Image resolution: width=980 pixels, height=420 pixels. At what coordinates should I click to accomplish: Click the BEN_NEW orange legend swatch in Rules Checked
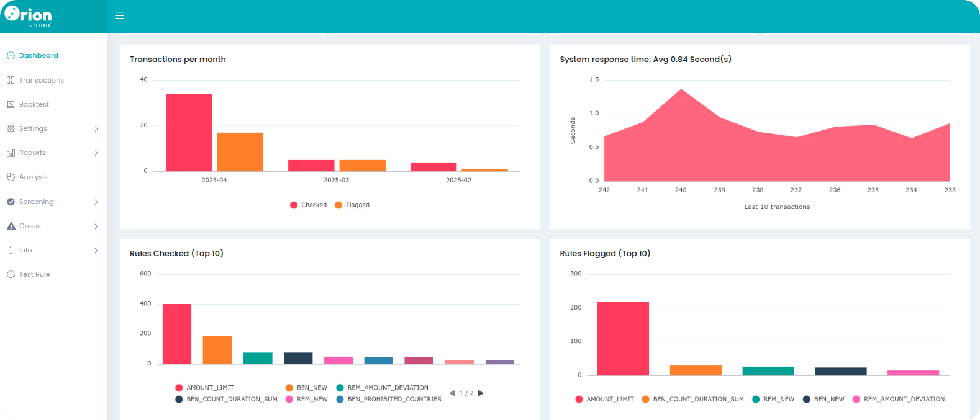[x=289, y=388]
